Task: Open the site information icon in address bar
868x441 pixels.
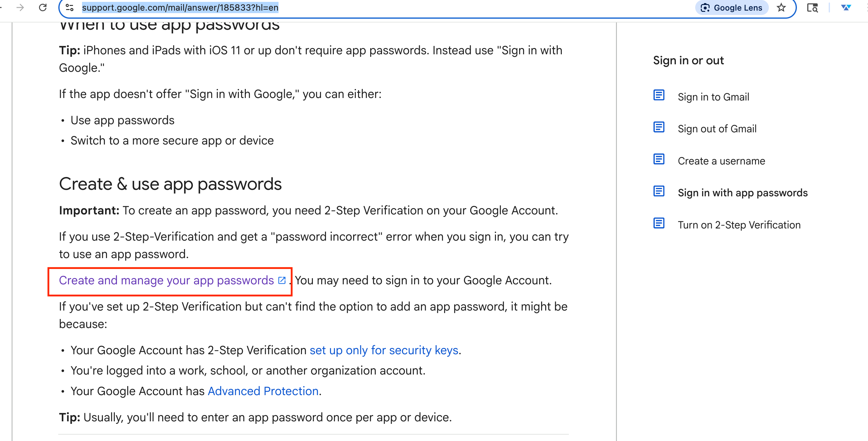Action: (70, 7)
